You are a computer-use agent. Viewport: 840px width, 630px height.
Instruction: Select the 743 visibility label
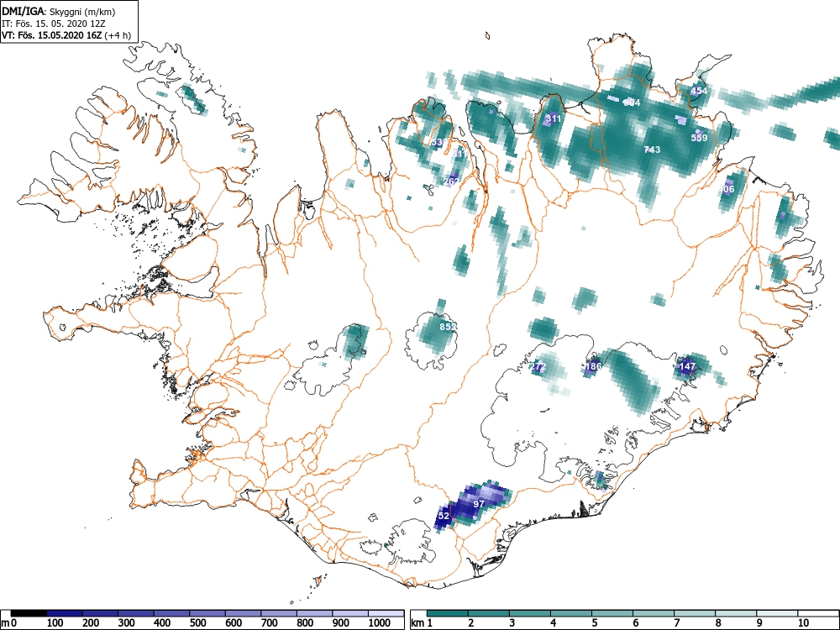(652, 150)
